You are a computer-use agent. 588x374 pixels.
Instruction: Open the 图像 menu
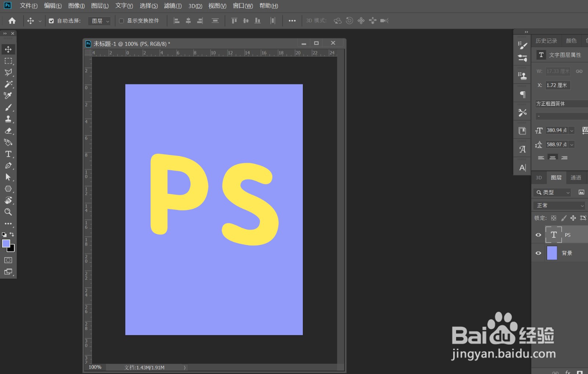pos(76,6)
